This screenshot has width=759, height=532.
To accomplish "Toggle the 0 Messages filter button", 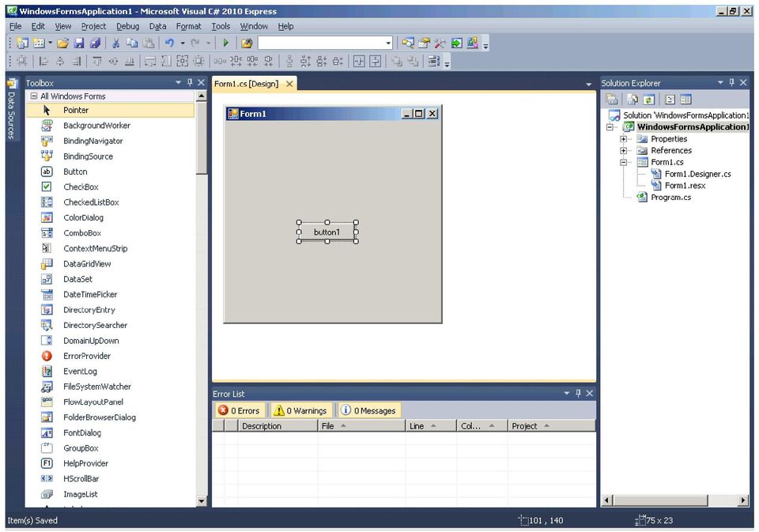I will coord(369,410).
